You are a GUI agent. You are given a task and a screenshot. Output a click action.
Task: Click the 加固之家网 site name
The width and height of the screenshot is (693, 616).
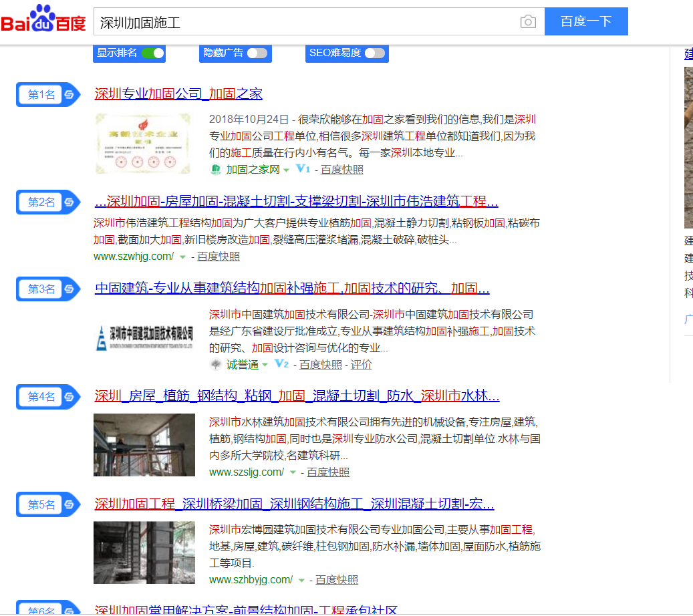coord(253,170)
